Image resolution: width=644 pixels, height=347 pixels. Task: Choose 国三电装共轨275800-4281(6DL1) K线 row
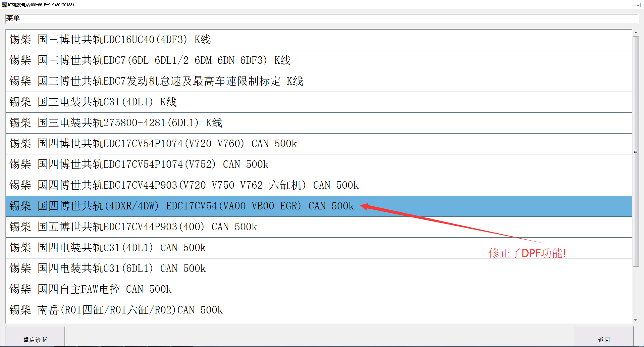coord(319,123)
